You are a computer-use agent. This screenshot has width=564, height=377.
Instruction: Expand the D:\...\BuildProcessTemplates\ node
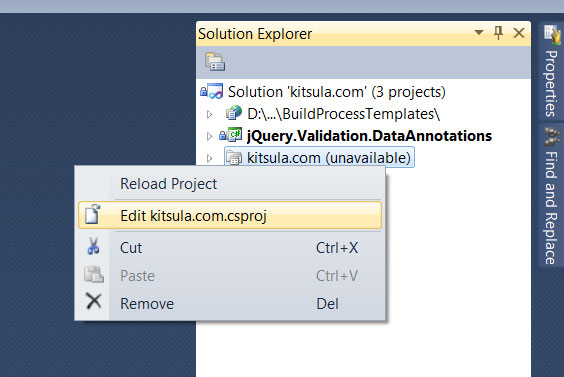209,114
